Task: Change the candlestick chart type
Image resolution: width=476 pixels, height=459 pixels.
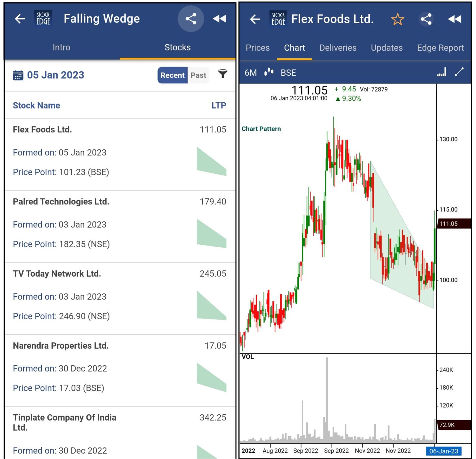Action: tap(269, 72)
